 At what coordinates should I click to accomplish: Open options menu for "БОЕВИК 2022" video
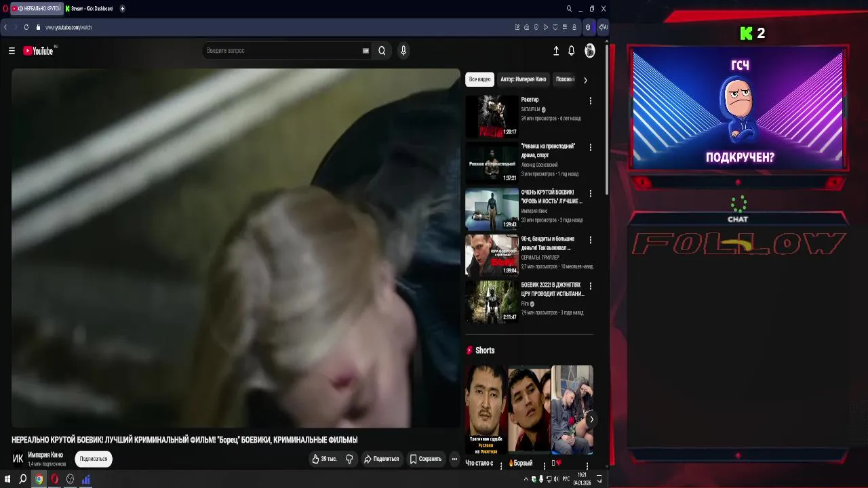pyautogui.click(x=590, y=286)
